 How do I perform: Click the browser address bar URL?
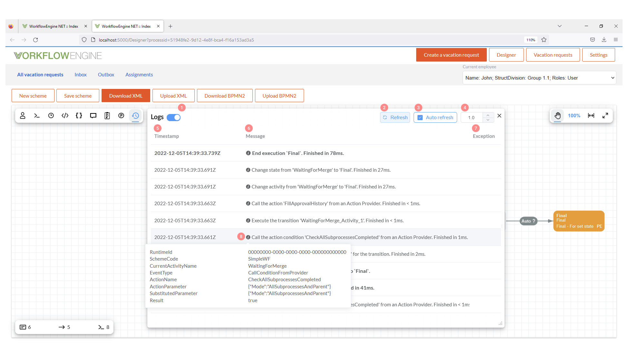click(176, 40)
